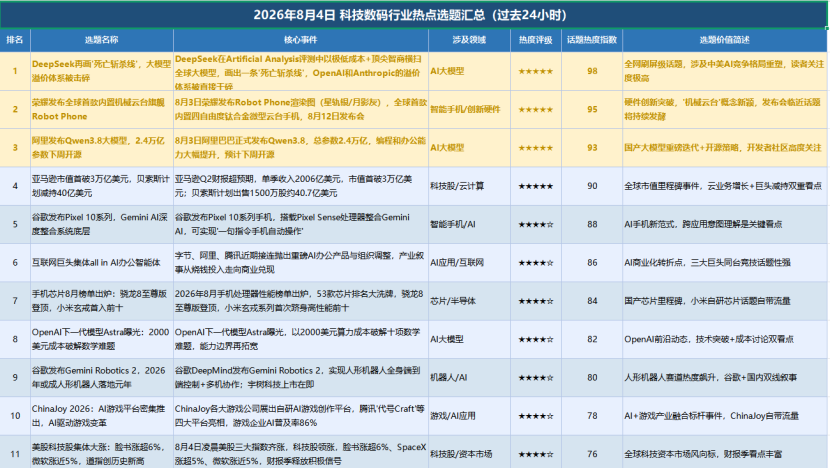The height and width of the screenshot is (468, 830).
Task: Select event cell '字节、阿里、腾讯近期接连抛出'
Action: click(x=301, y=263)
